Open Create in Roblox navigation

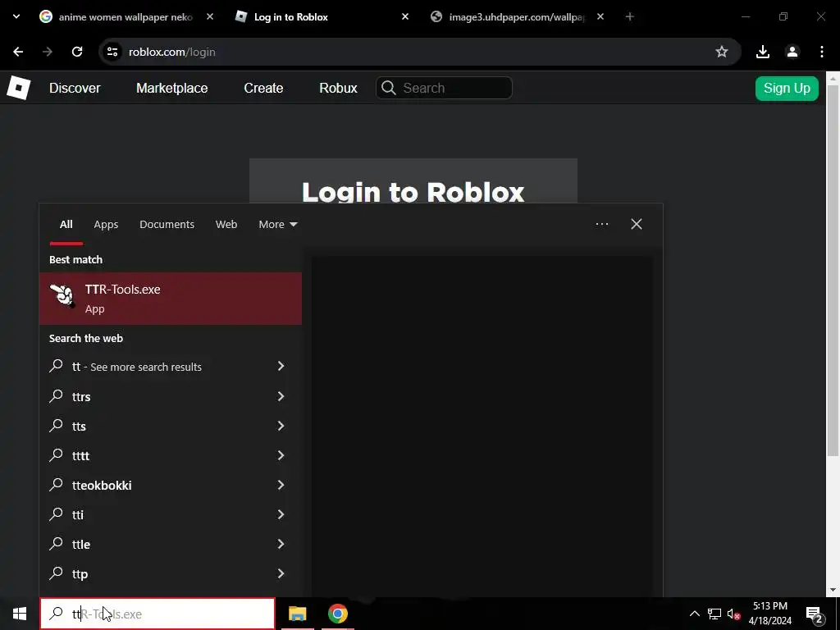[263, 88]
